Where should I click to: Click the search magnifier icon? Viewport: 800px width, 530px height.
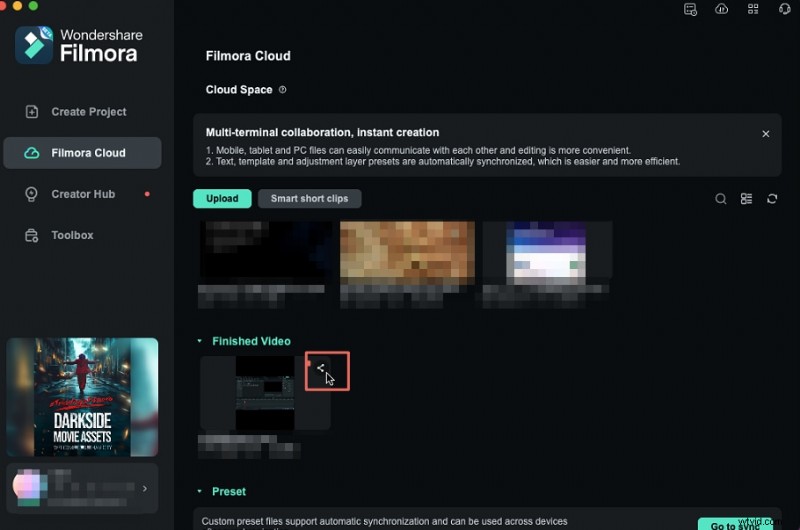point(720,198)
